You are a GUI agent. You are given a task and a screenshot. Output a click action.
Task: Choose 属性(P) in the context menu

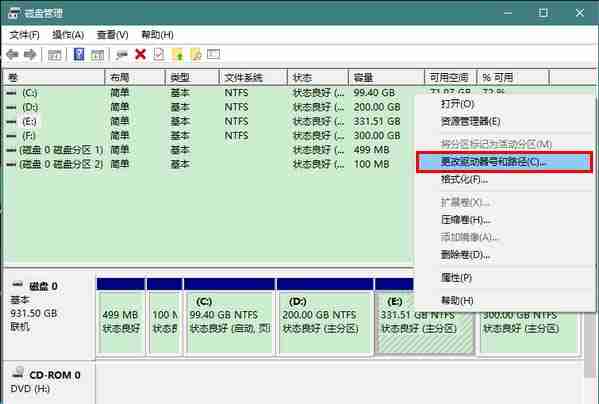point(504,278)
